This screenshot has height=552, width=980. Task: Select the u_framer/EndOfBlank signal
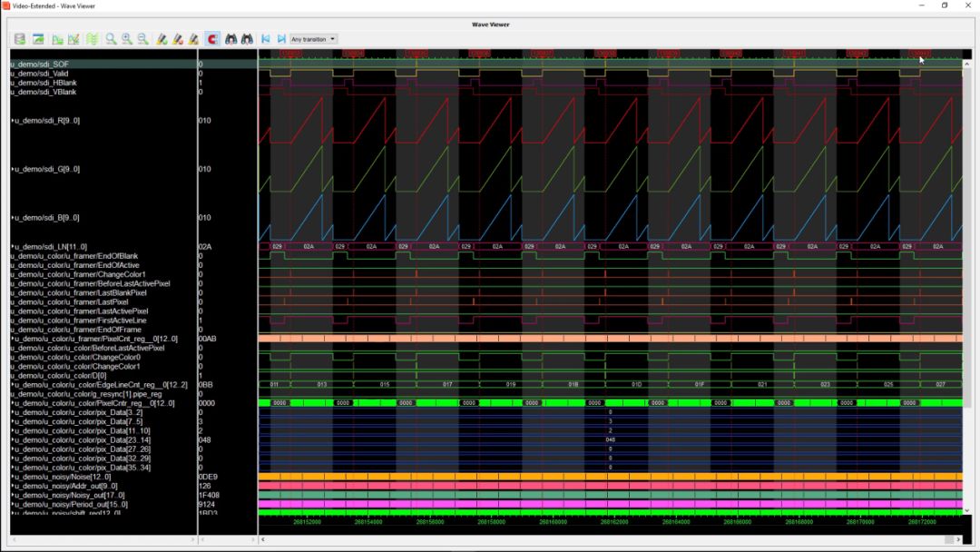(74, 256)
